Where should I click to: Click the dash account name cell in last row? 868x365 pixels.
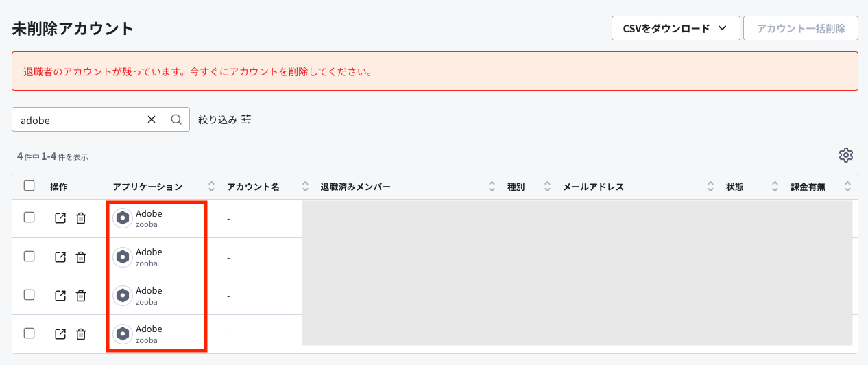pyautogui.click(x=228, y=334)
